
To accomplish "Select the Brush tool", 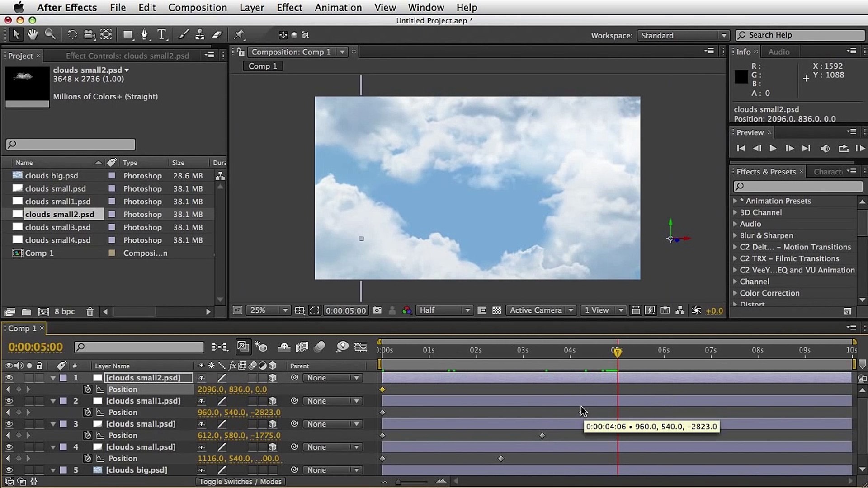I will tap(184, 35).
